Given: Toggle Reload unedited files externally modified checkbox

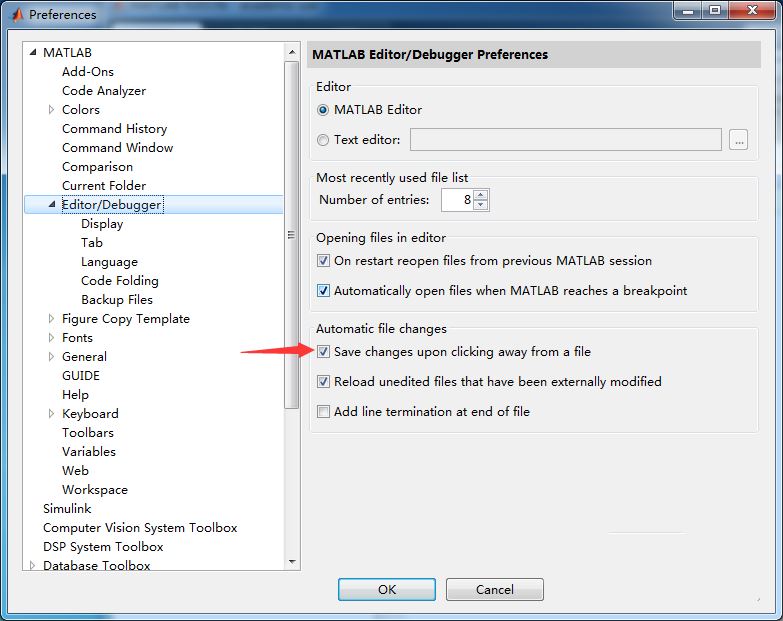Looking at the screenshot, I should (x=323, y=381).
